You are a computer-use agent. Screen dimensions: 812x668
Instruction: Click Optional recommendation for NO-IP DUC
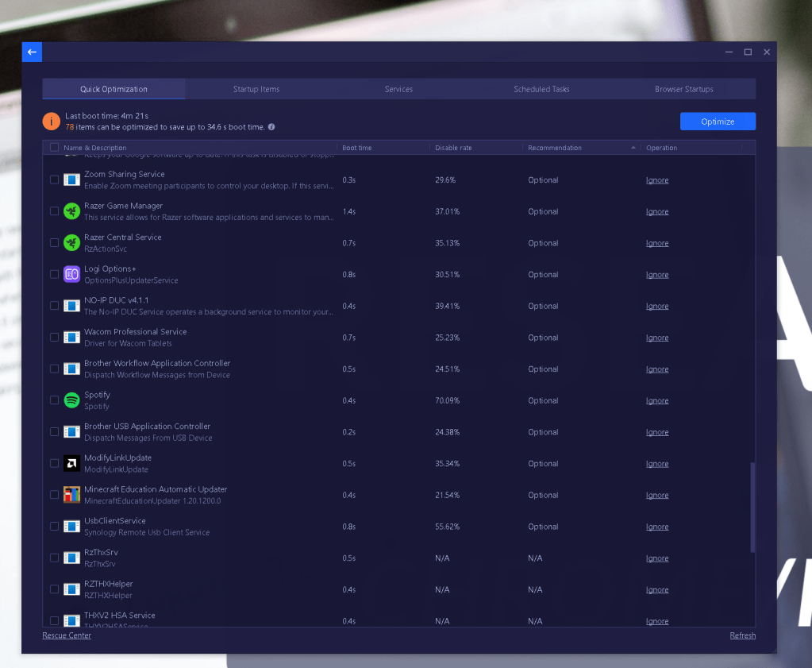(543, 306)
